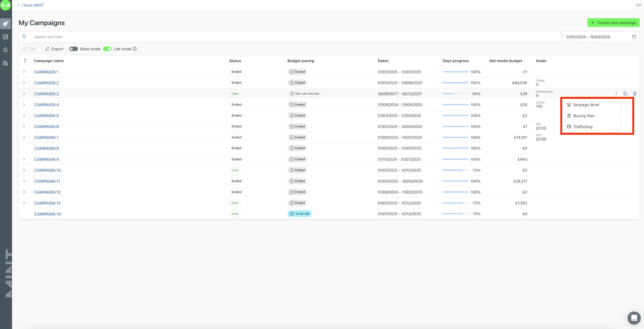Toggle the Show totals switch
Screen dimensions: 644x329
[74, 49]
